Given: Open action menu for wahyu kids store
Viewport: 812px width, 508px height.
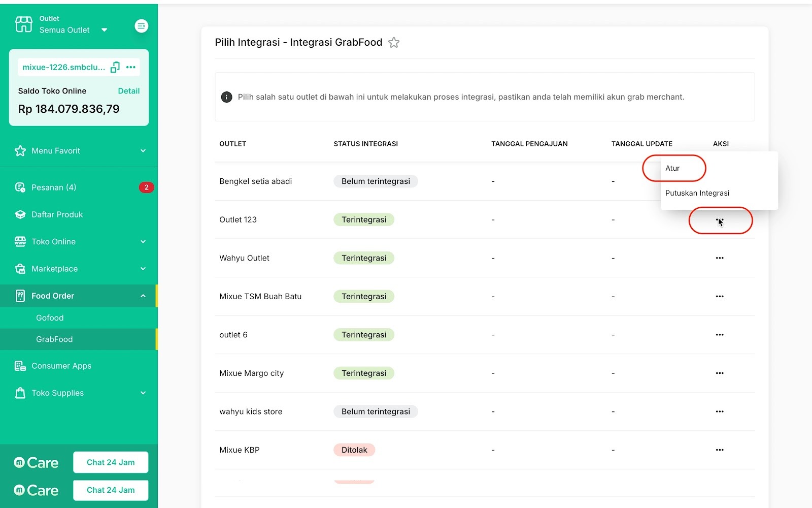Looking at the screenshot, I should click(720, 411).
